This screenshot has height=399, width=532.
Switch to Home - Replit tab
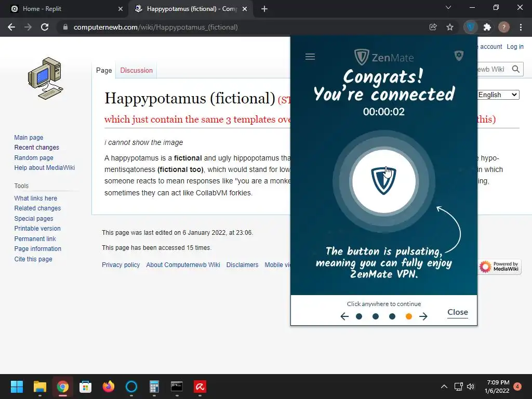(x=64, y=9)
